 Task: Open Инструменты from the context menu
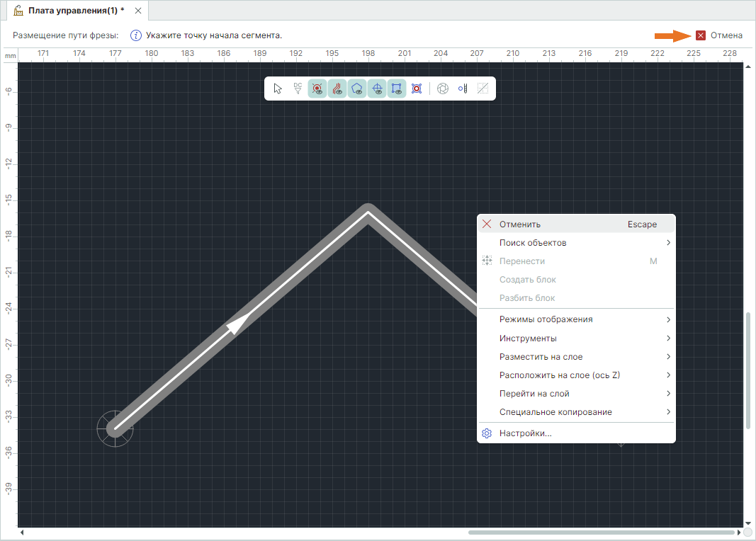click(528, 338)
